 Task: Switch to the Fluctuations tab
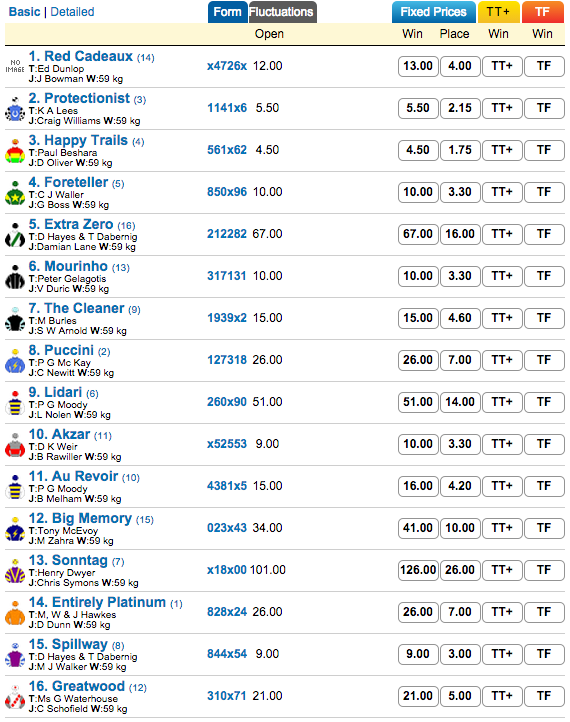pyautogui.click(x=282, y=12)
